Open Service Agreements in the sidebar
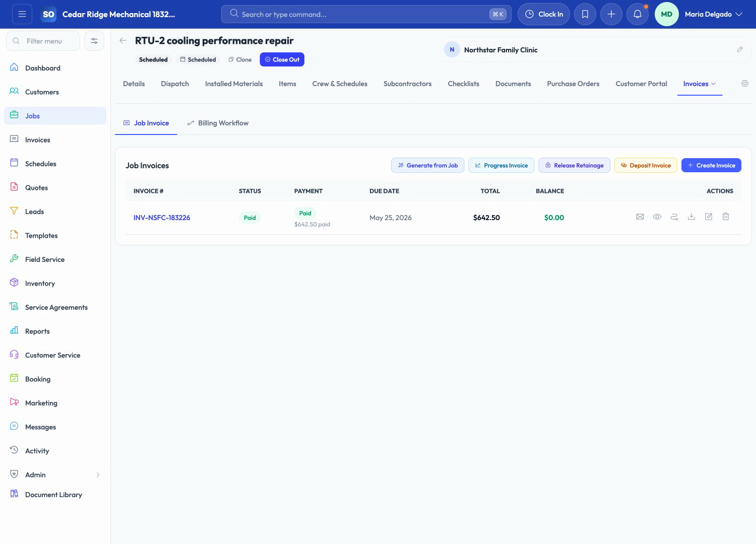The image size is (756, 544). pyautogui.click(x=55, y=307)
